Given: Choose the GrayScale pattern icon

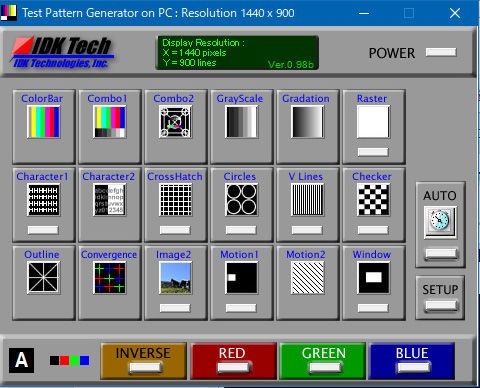Looking at the screenshot, I should 241,122.
